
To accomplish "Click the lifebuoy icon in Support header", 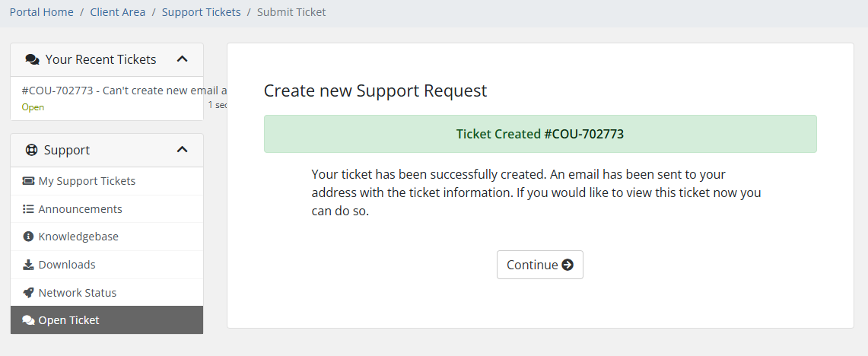I will [x=31, y=150].
